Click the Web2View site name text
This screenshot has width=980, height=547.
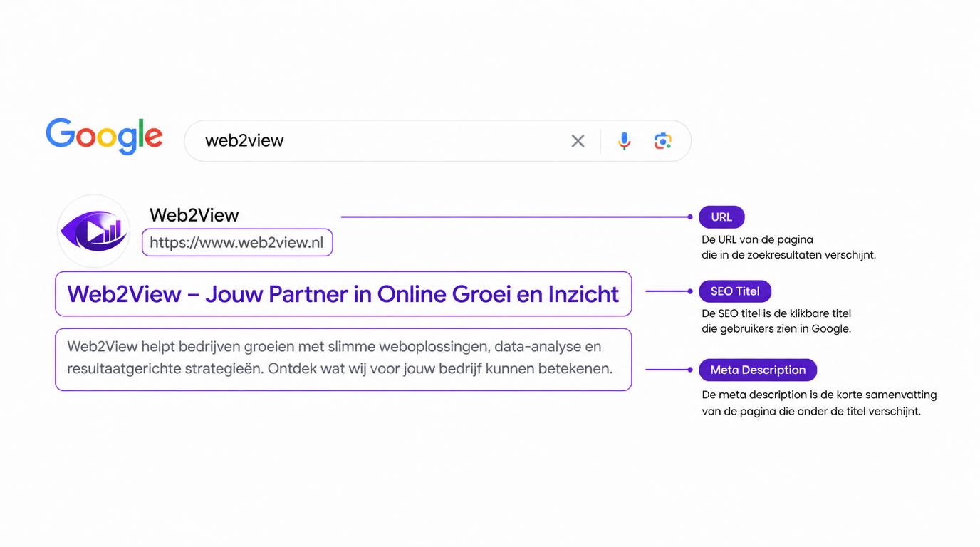(x=194, y=215)
